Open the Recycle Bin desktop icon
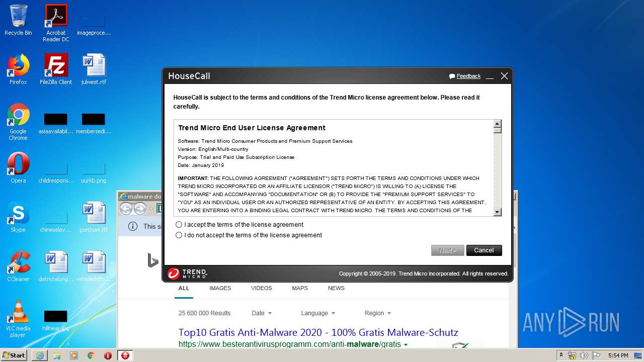This screenshot has width=644, height=362. click(18, 20)
